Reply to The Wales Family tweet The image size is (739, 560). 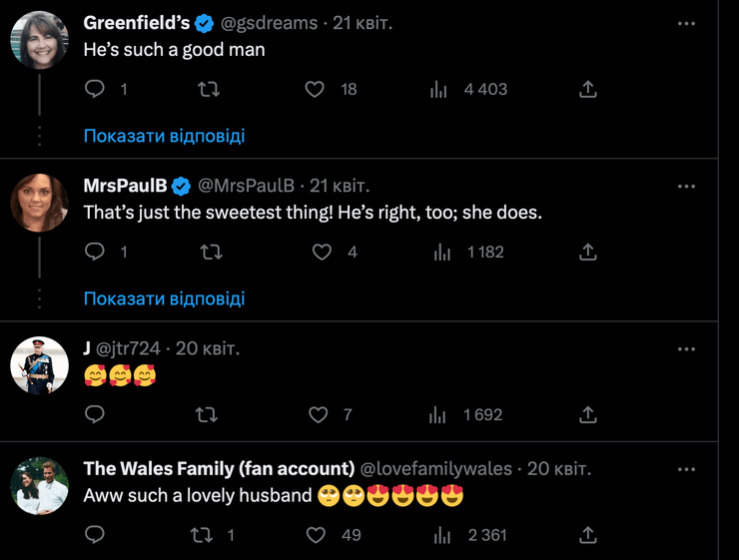[x=95, y=535]
